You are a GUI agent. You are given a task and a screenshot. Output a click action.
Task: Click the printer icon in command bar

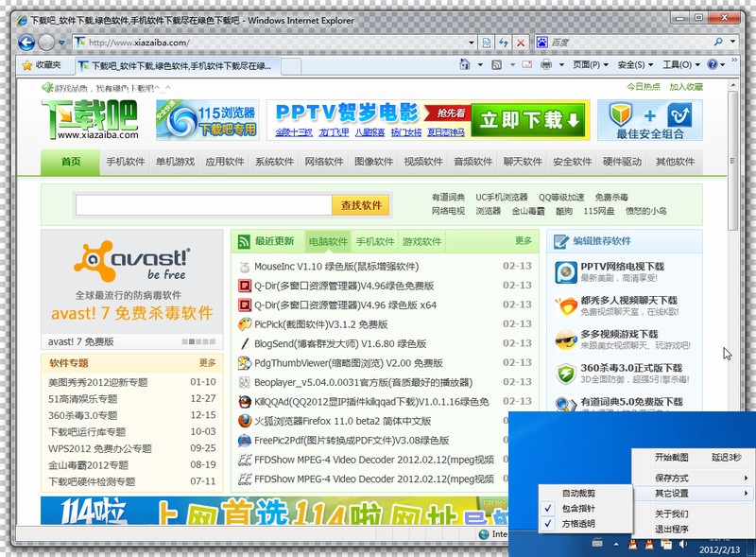coord(546,64)
